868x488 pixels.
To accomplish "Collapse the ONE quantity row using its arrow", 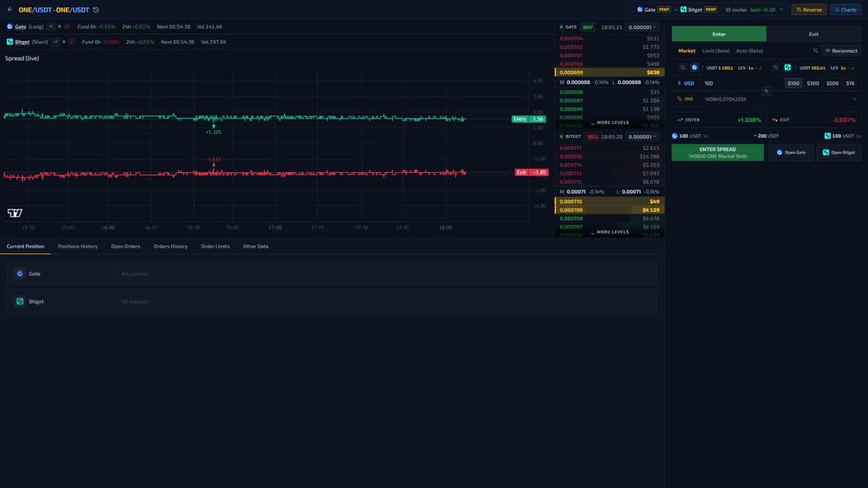I will (x=854, y=99).
